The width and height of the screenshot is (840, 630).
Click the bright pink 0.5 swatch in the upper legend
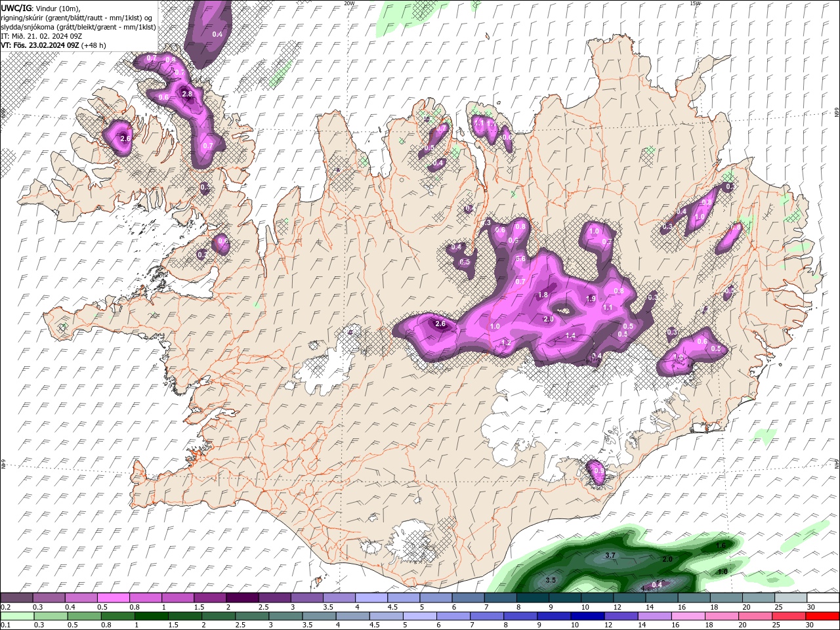tap(114, 598)
